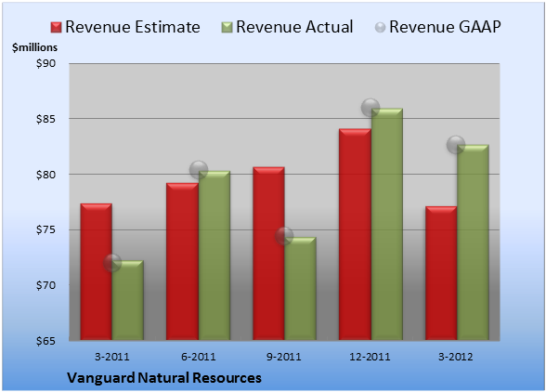Select the green actual bar for 6-2011

pyautogui.click(x=214, y=255)
